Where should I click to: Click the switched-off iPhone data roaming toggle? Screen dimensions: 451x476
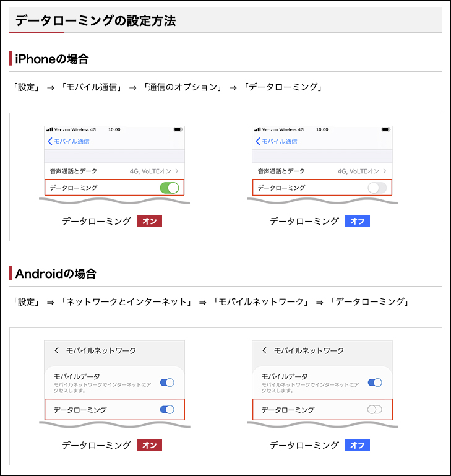(x=377, y=188)
